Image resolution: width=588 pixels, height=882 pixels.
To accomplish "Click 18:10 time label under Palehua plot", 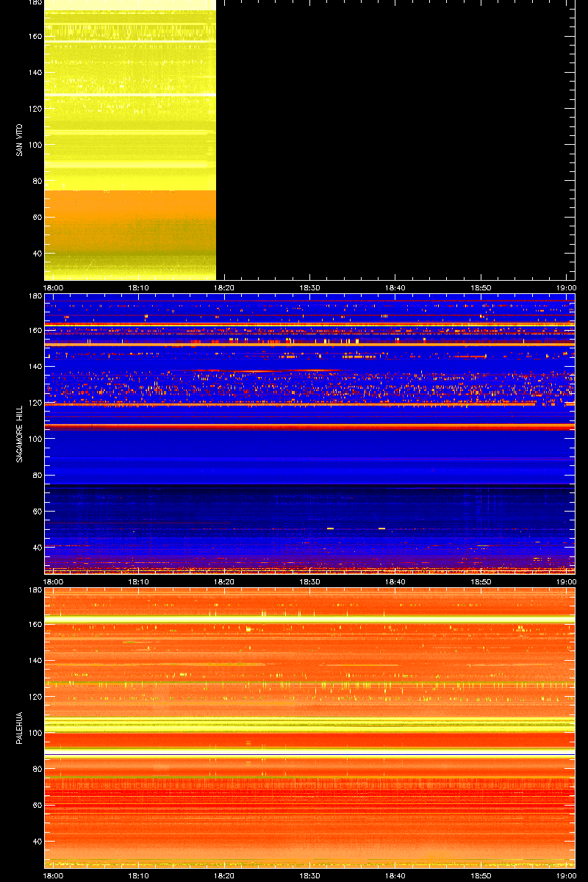I will 139,875.
